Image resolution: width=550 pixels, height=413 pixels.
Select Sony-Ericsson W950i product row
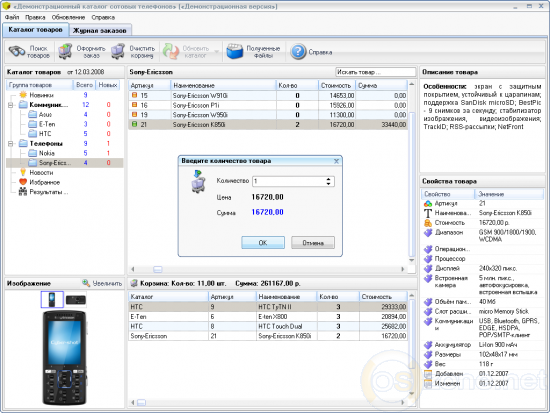click(268, 115)
